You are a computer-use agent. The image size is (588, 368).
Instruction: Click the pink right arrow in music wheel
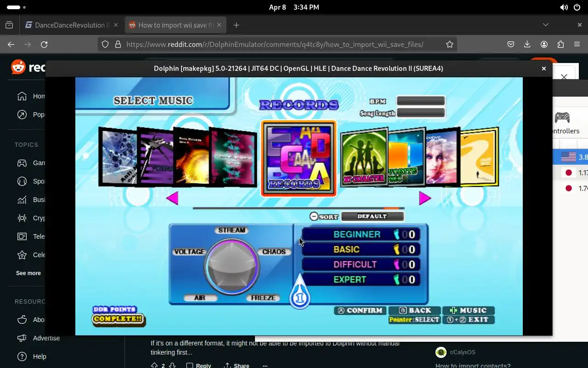point(424,198)
